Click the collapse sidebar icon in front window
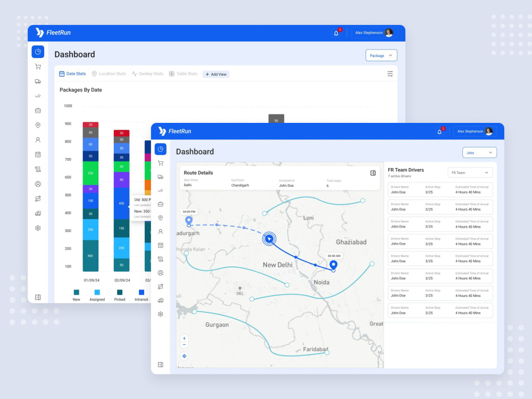 point(161,364)
